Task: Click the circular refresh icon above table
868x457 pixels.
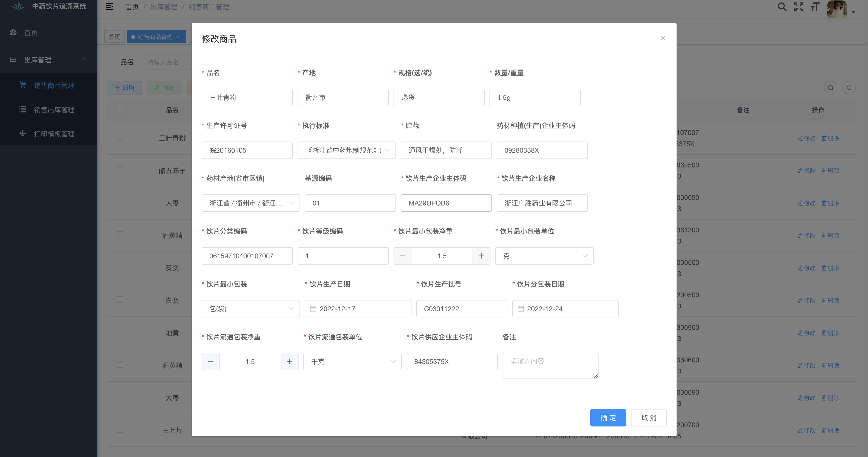Action: pyautogui.click(x=849, y=88)
